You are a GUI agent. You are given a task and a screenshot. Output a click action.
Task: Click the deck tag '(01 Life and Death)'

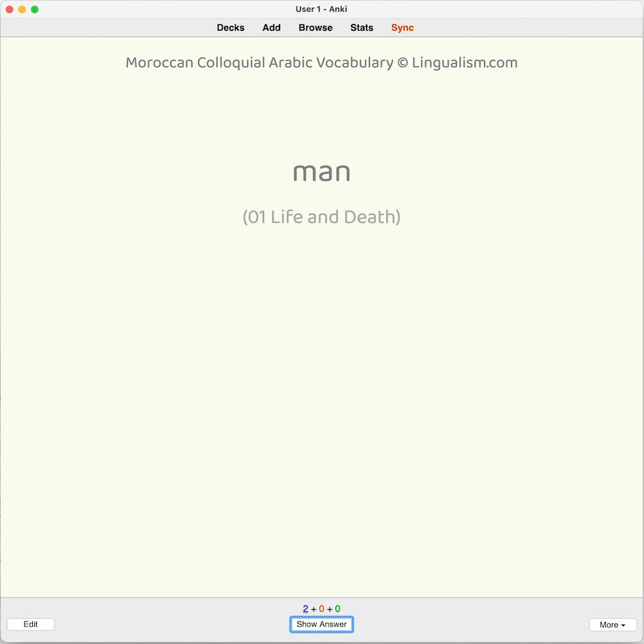321,217
